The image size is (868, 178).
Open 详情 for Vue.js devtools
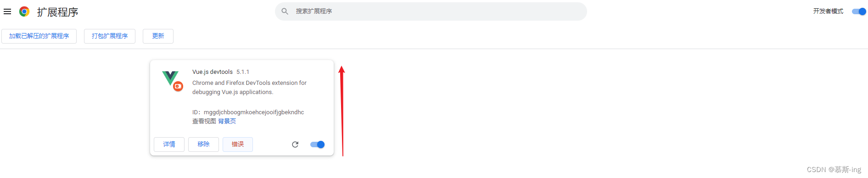169,145
